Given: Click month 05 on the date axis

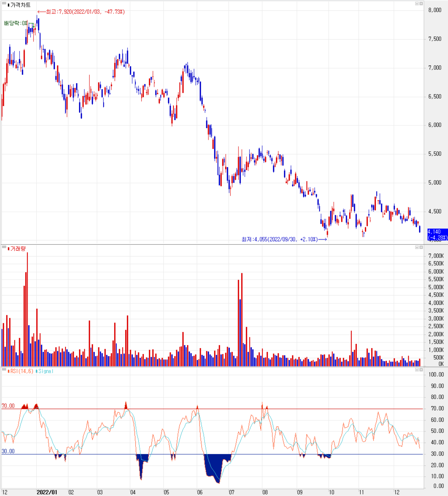Looking at the screenshot, I should [167, 492].
